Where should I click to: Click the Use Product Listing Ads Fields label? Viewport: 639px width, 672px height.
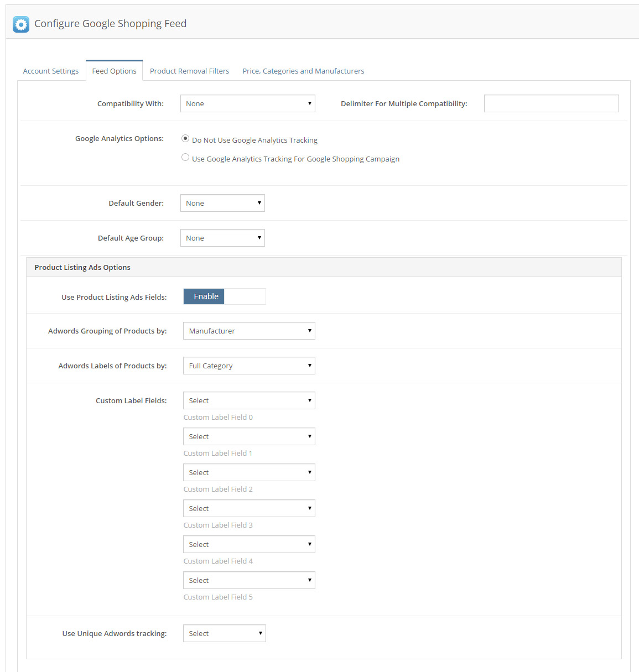114,297
